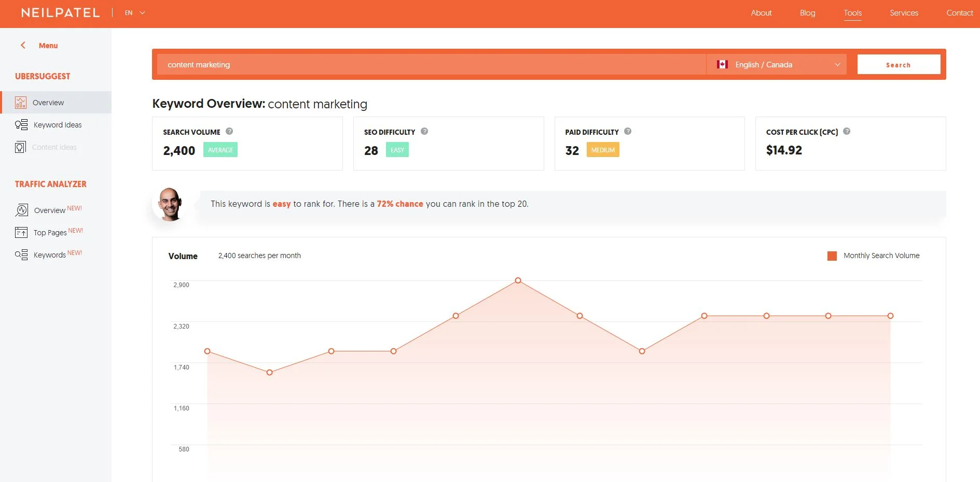This screenshot has width=980, height=482.
Task: Select Keyword Ideas in sidebar
Action: tap(58, 125)
